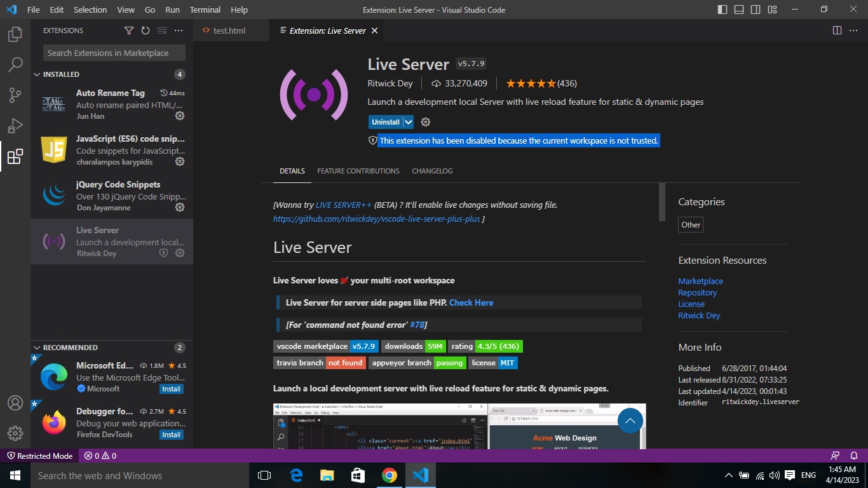868x488 pixels.
Task: Clear extensions search results icon
Action: pyautogui.click(x=162, y=30)
